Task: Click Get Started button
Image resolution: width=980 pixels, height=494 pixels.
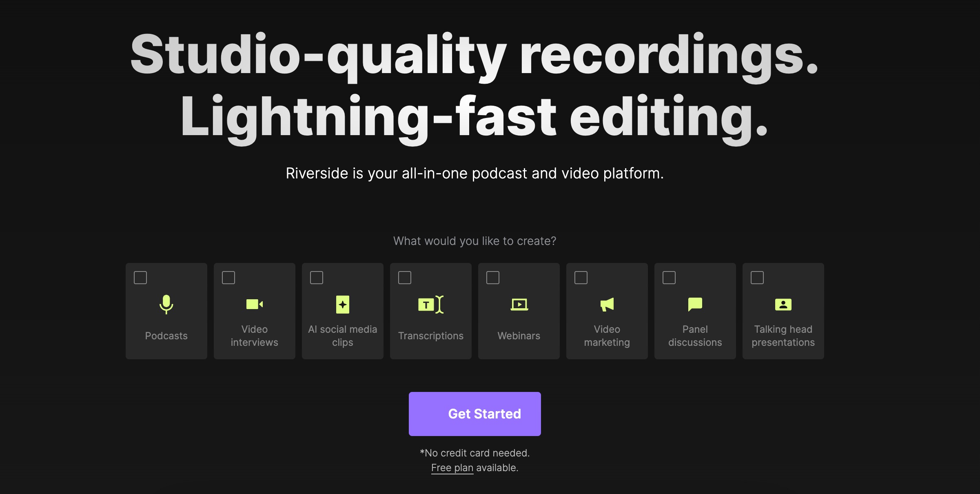Action: click(474, 413)
